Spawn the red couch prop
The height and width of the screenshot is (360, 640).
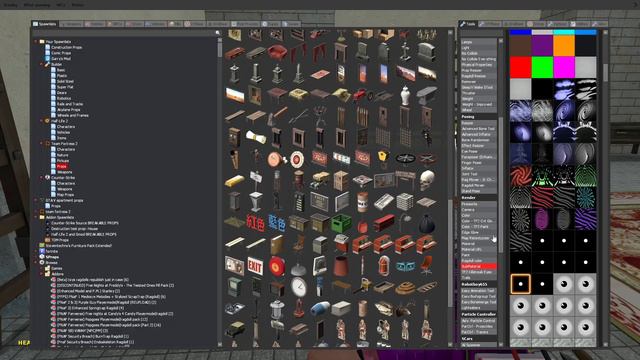tap(277, 52)
